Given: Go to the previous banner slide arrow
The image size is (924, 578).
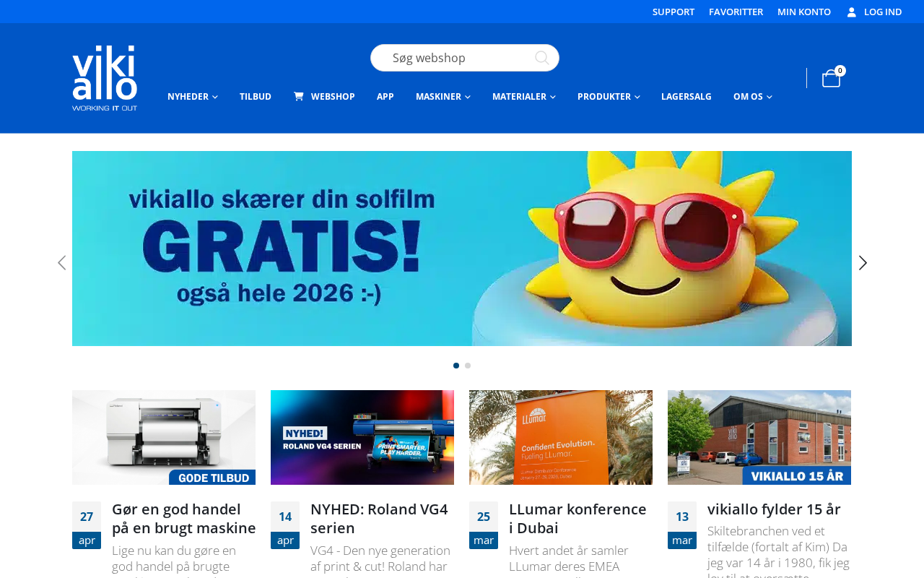Looking at the screenshot, I should click(61, 263).
